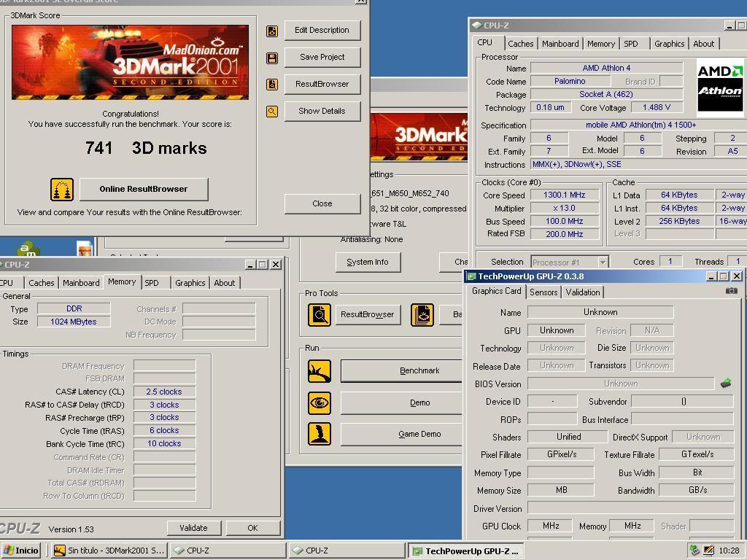Click the AMD Athlon logo in CPU-Z
The image size is (747, 560).
(x=720, y=87)
